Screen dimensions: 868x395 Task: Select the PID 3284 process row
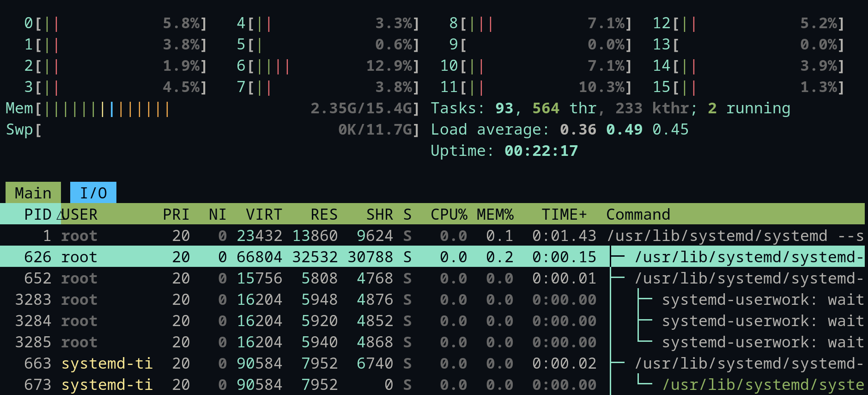coord(432,321)
